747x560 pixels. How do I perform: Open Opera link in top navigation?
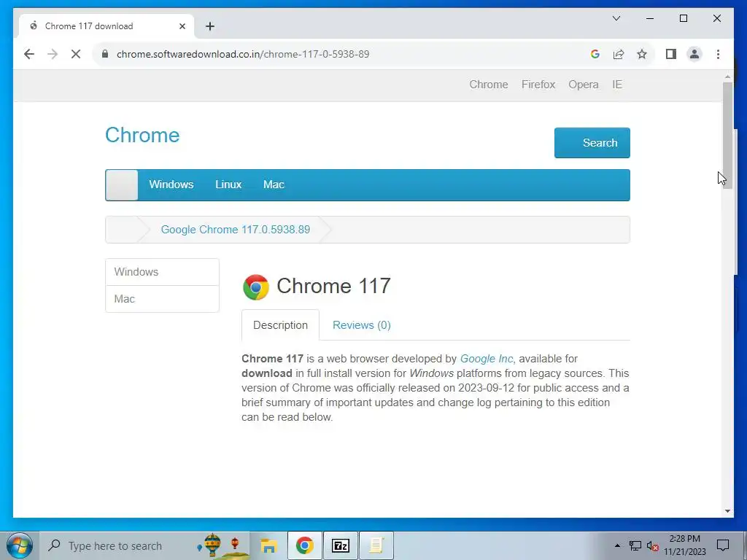point(583,85)
